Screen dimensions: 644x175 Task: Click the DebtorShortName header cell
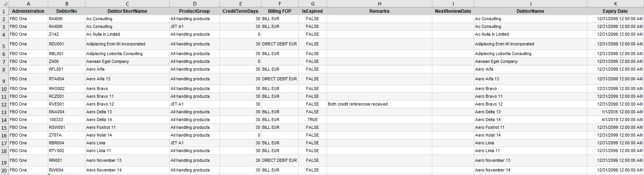click(x=127, y=11)
